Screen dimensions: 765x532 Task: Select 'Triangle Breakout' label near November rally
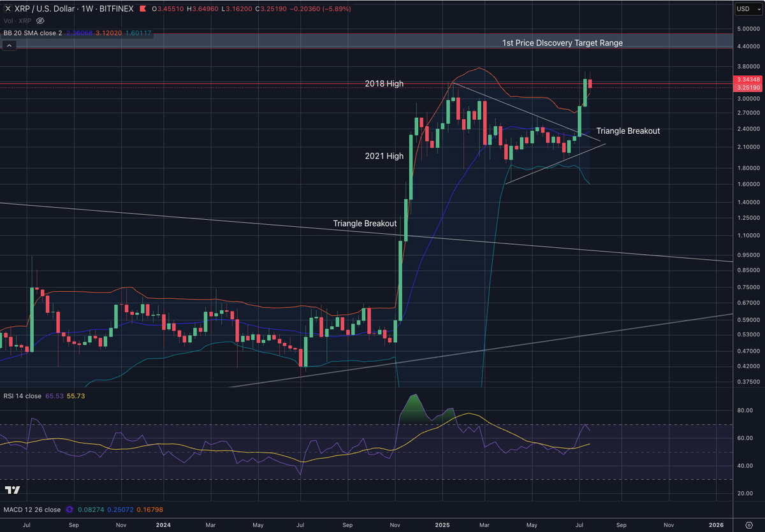click(x=365, y=224)
